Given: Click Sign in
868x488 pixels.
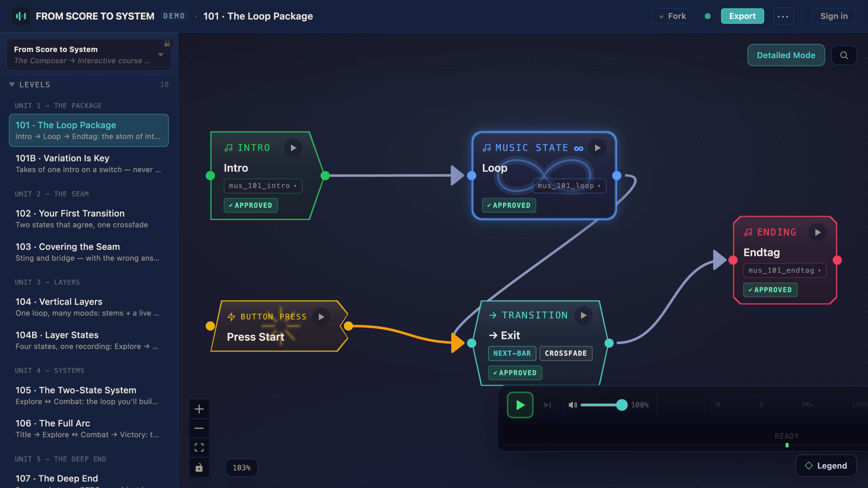Looking at the screenshot, I should coord(834,16).
